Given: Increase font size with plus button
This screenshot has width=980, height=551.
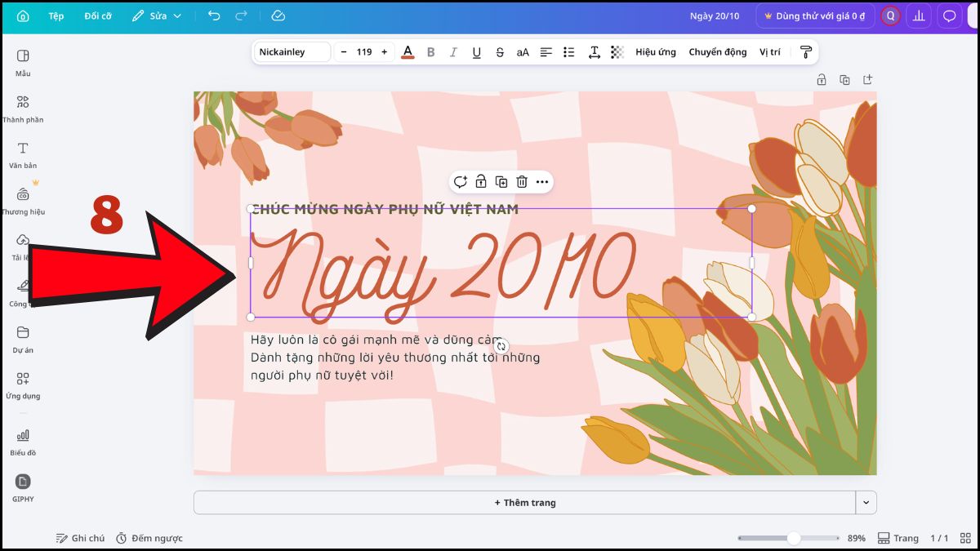Looking at the screenshot, I should click(385, 52).
